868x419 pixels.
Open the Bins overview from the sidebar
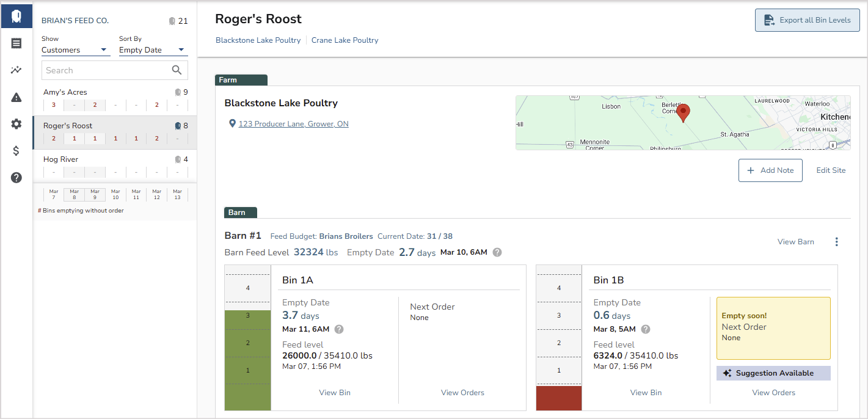16,16
